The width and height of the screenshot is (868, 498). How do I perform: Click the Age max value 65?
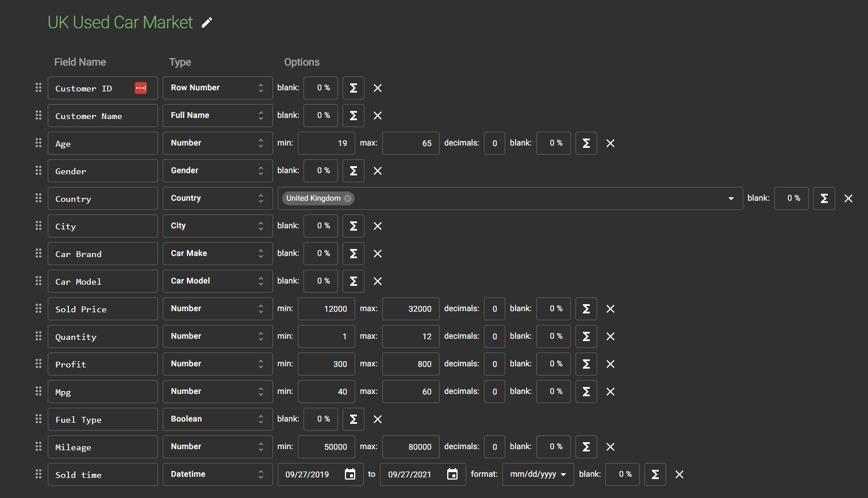[411, 143]
